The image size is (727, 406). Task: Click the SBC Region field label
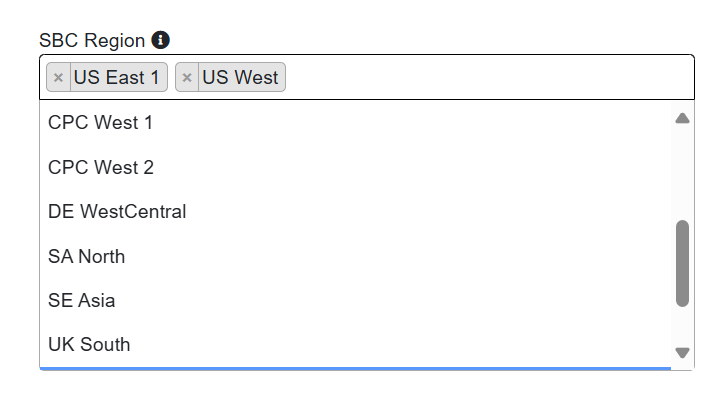click(x=92, y=40)
